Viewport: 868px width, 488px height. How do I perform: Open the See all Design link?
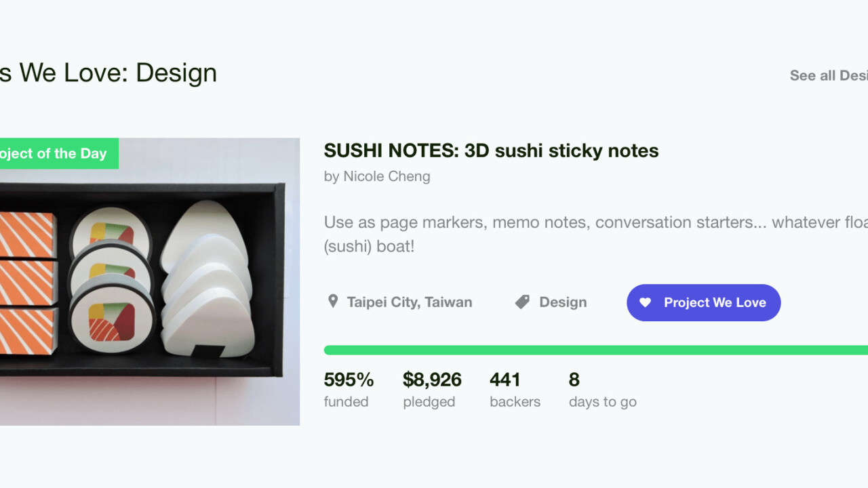point(828,75)
